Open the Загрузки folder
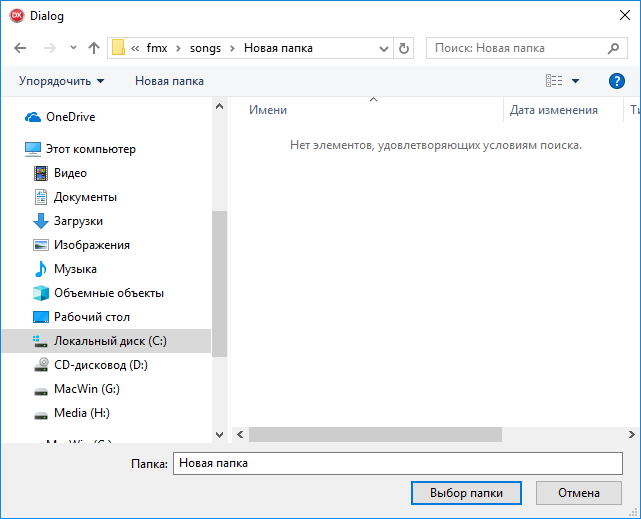641x519 pixels. pos(78,221)
